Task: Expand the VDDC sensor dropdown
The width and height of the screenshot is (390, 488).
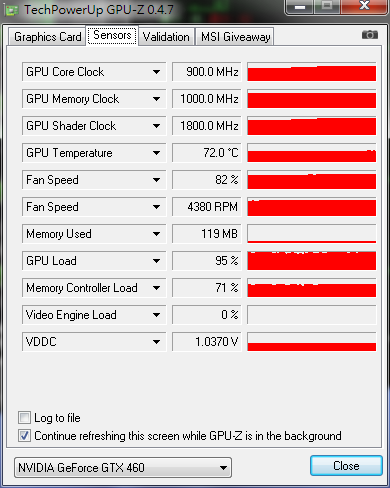Action: tap(156, 342)
